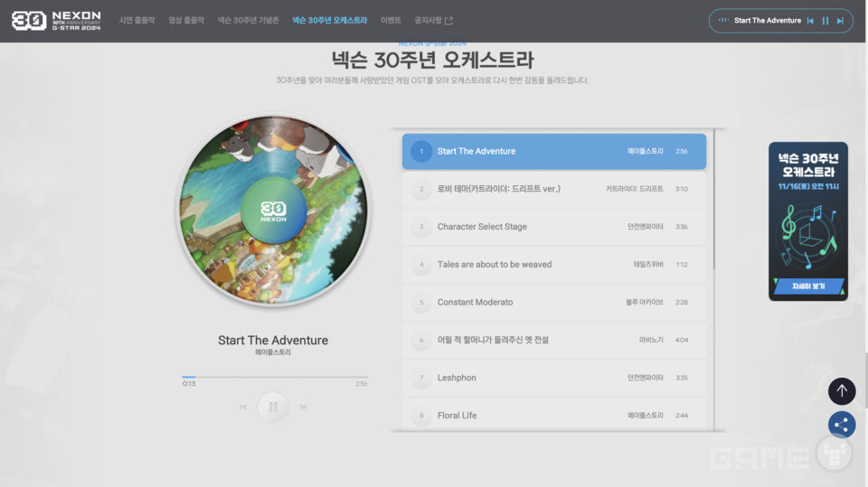Image resolution: width=868 pixels, height=487 pixels.
Task: Click the Nexon 30th G-Star 2024 logo
Action: [x=56, y=21]
